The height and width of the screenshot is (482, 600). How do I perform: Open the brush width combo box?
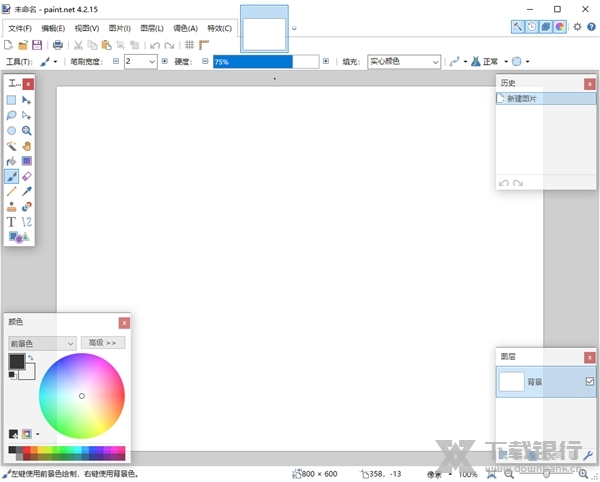pos(140,62)
